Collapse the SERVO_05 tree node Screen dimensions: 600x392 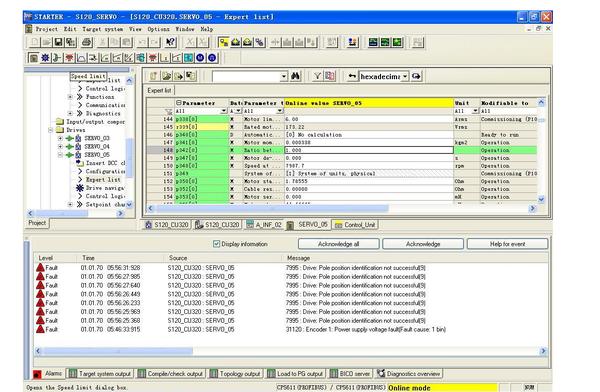click(60, 155)
